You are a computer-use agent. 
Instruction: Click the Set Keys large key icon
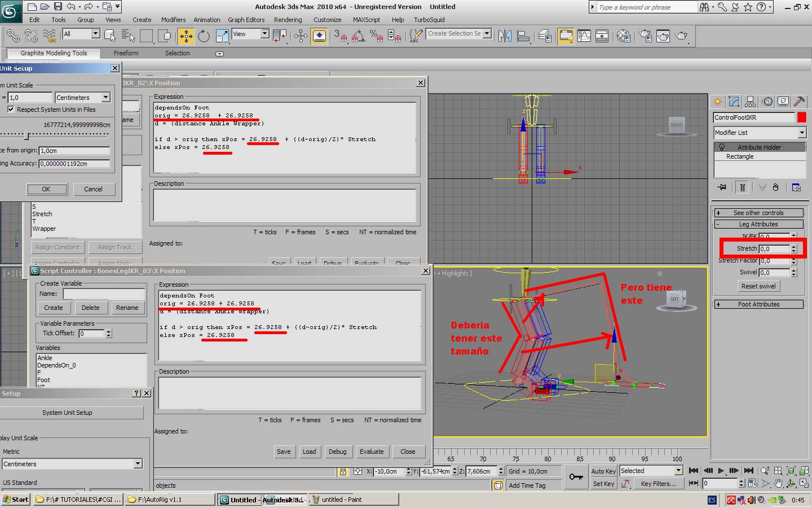(576, 477)
